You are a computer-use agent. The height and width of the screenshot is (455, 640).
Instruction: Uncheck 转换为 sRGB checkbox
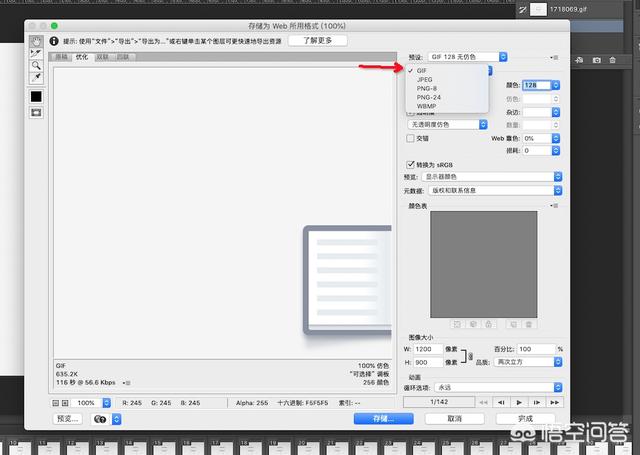[x=410, y=164]
